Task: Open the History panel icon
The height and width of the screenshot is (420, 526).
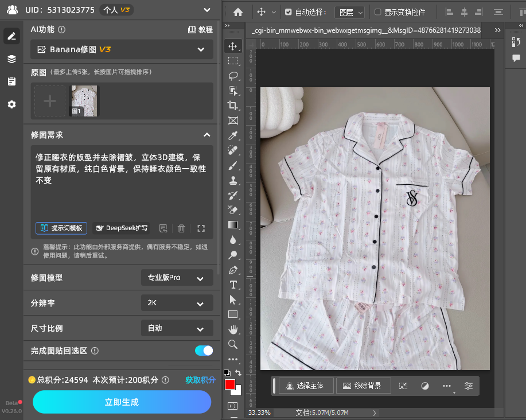Action: pyautogui.click(x=516, y=42)
